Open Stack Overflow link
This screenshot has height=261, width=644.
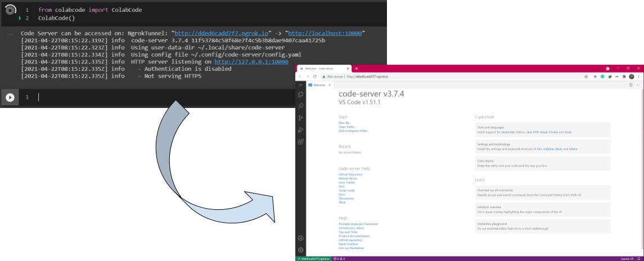tap(349, 244)
